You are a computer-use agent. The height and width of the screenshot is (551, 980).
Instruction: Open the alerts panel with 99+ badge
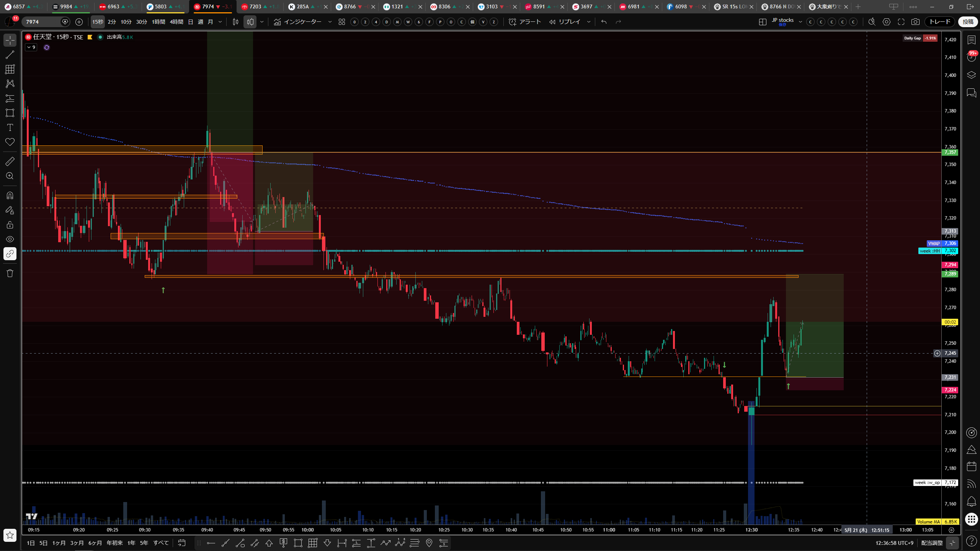(x=972, y=57)
